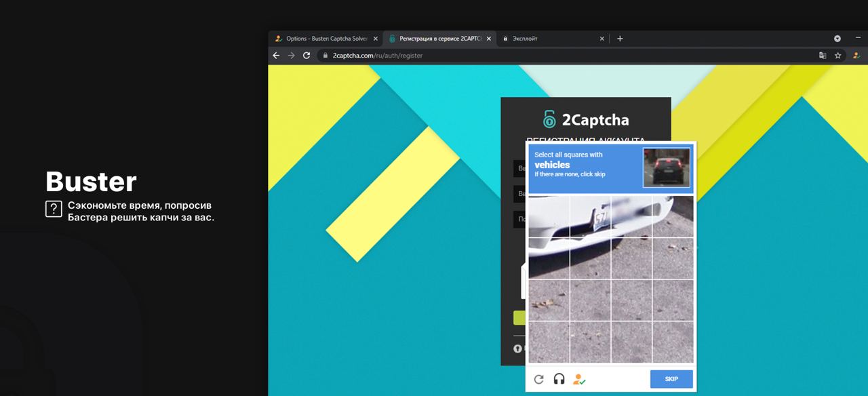Image resolution: width=868 pixels, height=396 pixels.
Task: Click the forward navigation arrow
Action: coord(292,56)
